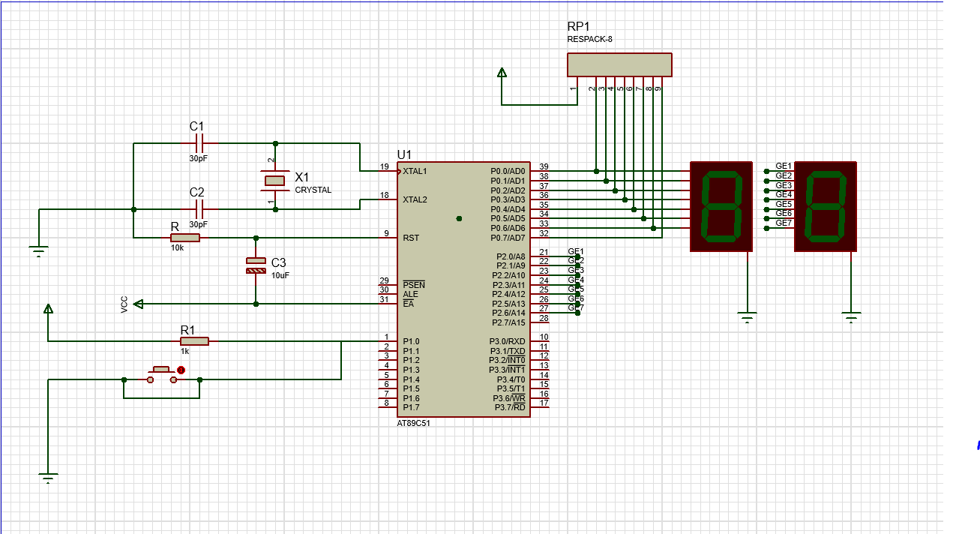
Task: Click the 30pF value under C1
Action: click(199, 158)
